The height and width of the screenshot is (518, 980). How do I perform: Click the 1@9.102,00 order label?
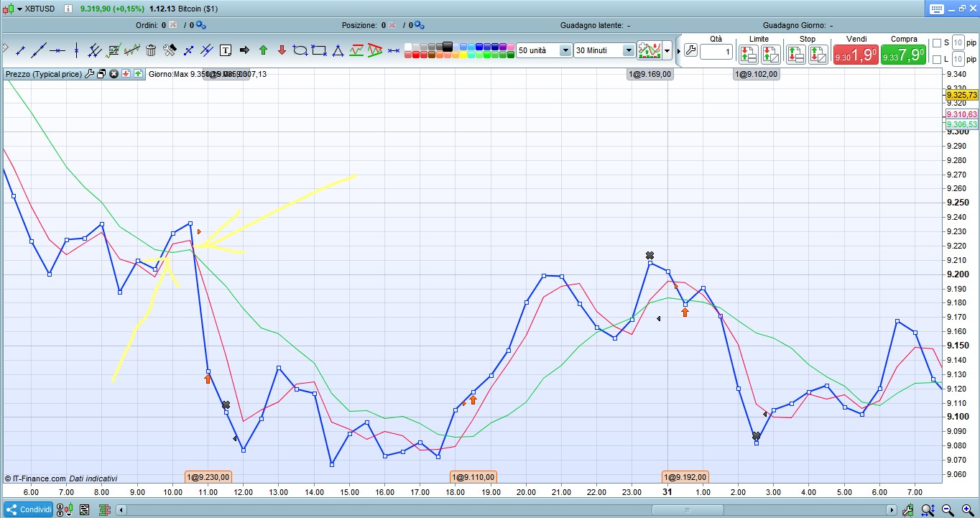757,74
